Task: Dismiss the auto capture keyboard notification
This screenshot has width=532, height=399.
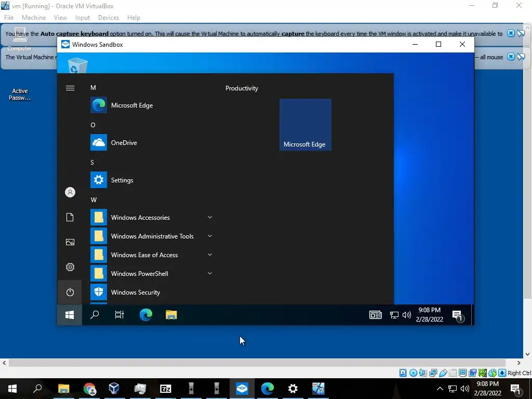Action: [511, 33]
